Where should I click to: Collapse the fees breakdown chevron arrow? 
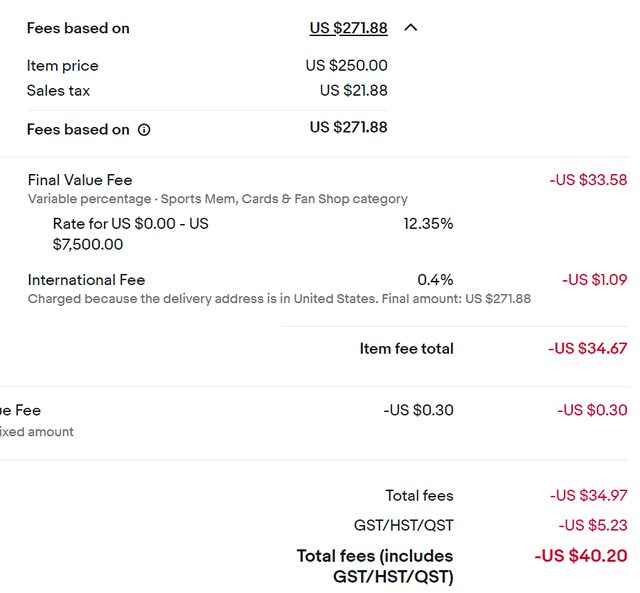(411, 28)
